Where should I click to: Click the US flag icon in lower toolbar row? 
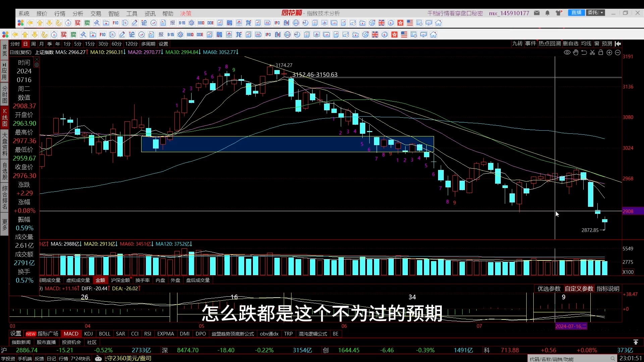404,35
